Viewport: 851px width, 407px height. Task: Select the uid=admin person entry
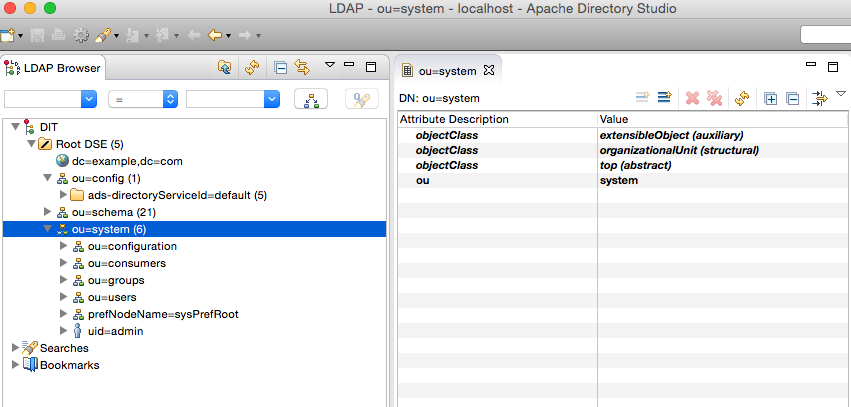point(116,331)
